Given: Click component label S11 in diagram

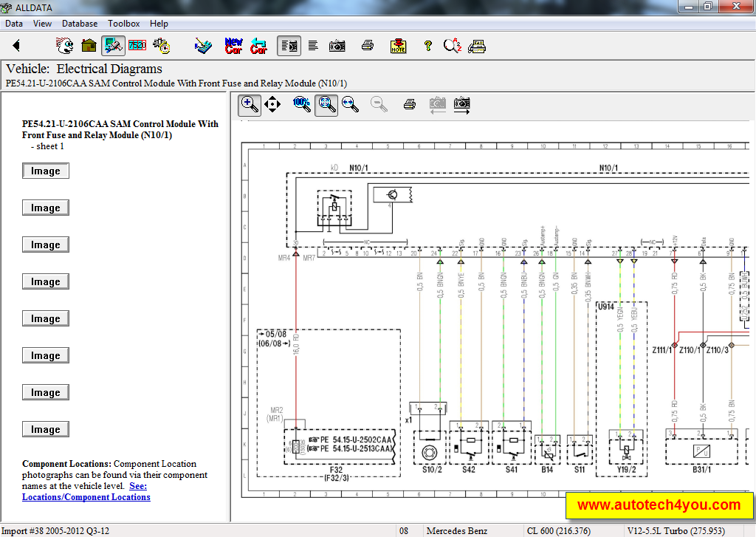Looking at the screenshot, I should (x=580, y=470).
